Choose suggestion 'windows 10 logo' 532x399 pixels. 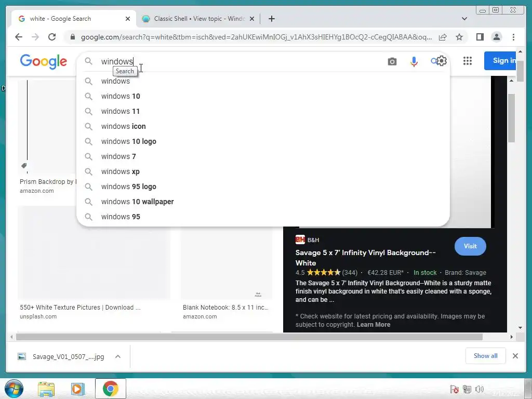[x=263, y=141]
